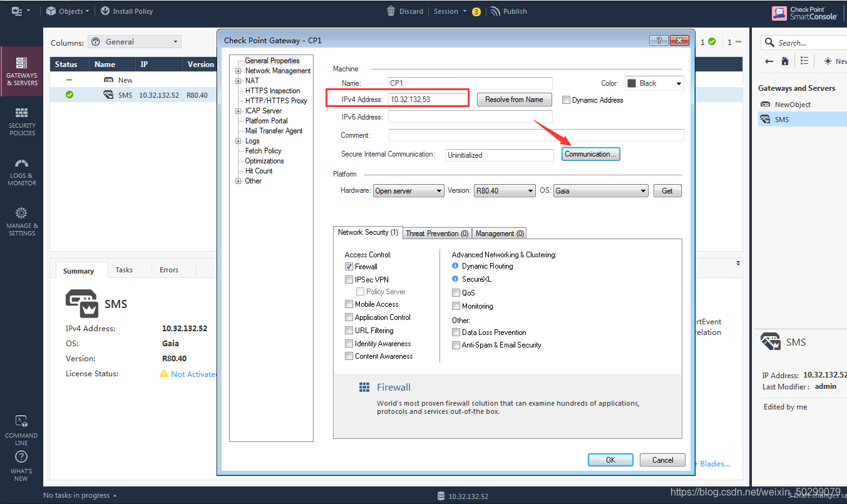This screenshot has width=847, height=504.
Task: Open the Color Black dropdown
Action: click(x=654, y=83)
